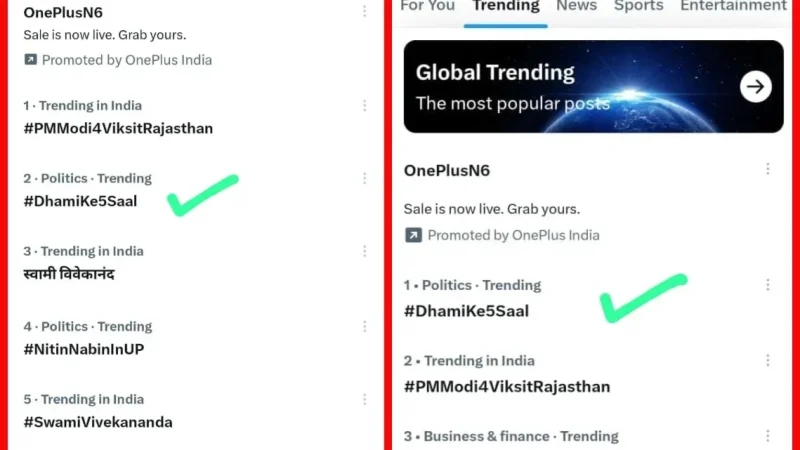Open more options for स्वामी विवेकानंद trend

(364, 251)
